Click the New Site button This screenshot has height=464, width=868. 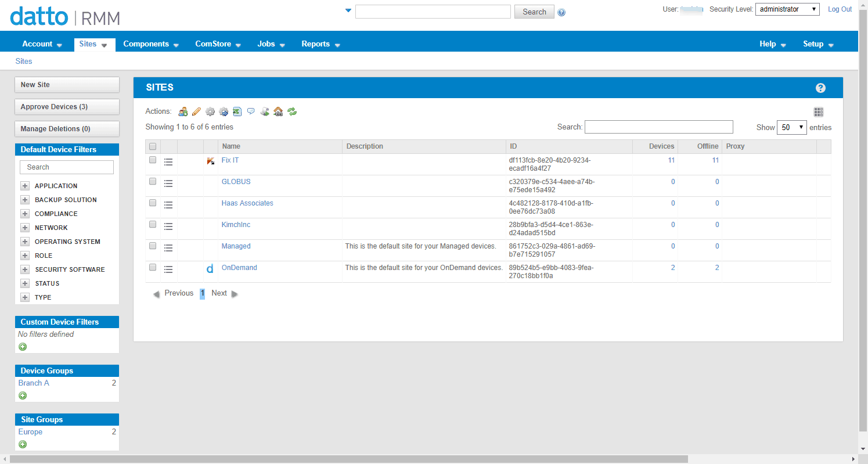coord(67,85)
